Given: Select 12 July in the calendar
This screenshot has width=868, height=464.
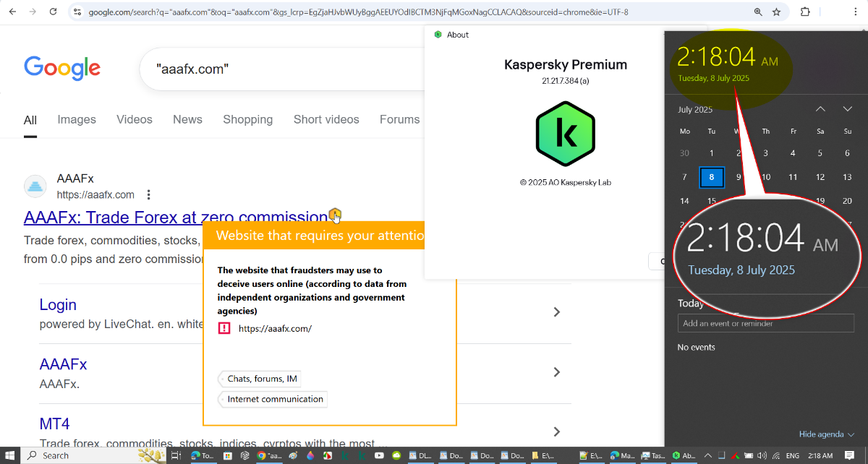Looking at the screenshot, I should click(x=820, y=177).
